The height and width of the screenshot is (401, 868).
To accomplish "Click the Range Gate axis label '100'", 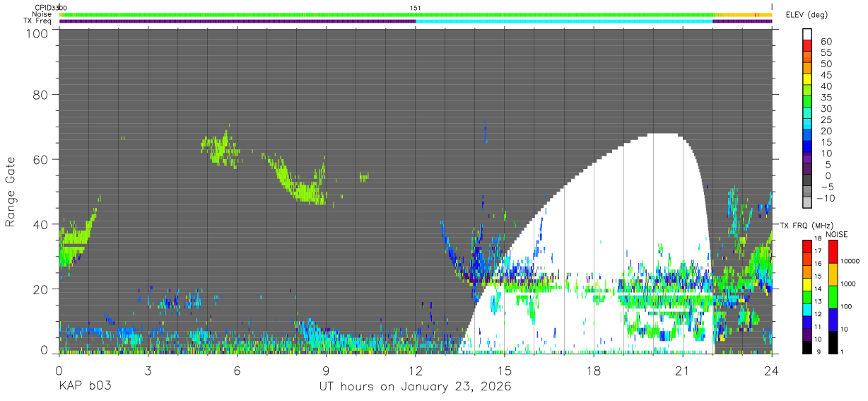I will coord(39,33).
